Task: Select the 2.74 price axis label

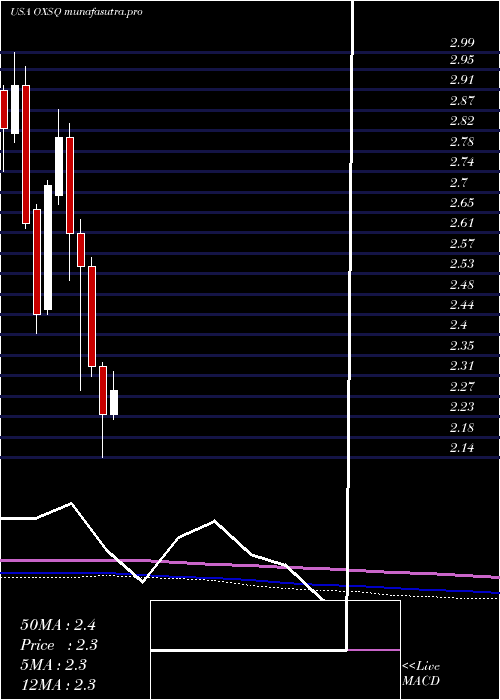Action: coord(462,162)
